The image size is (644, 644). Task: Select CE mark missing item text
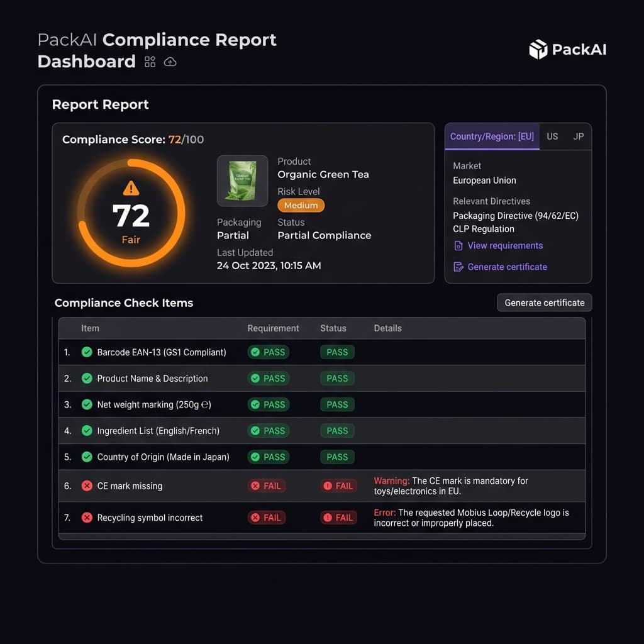click(130, 486)
